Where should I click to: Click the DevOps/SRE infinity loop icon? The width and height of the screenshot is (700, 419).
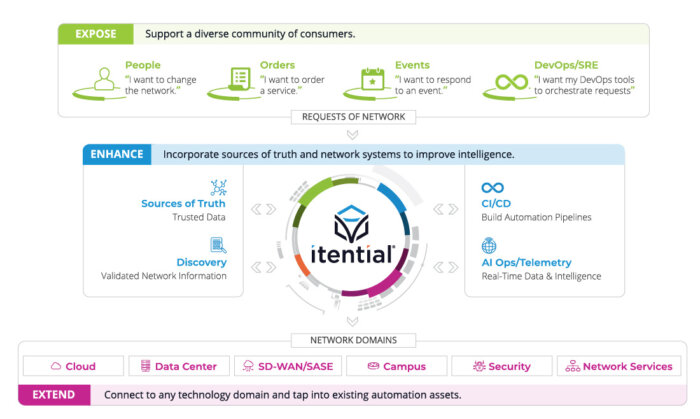click(x=511, y=82)
